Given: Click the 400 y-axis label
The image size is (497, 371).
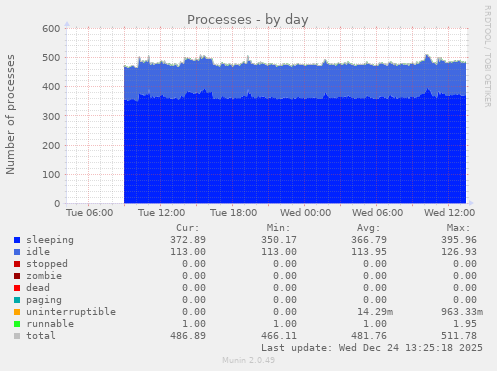Looking at the screenshot, I should coord(51,87).
